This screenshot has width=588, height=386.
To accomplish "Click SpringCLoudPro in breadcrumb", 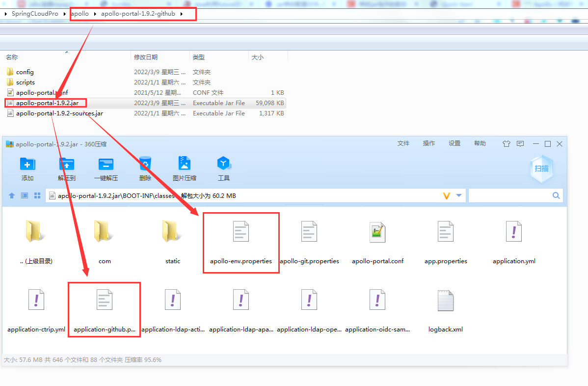I will click(35, 13).
